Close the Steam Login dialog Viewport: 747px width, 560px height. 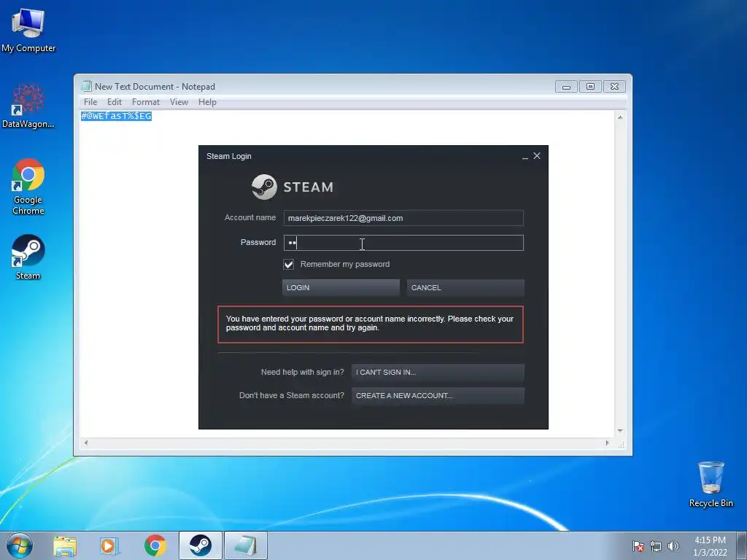point(537,156)
